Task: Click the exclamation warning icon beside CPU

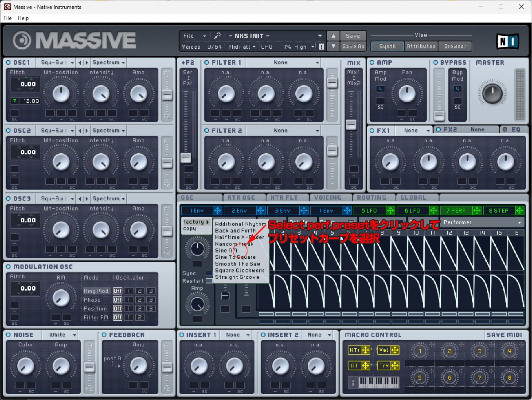Action: click(x=321, y=47)
